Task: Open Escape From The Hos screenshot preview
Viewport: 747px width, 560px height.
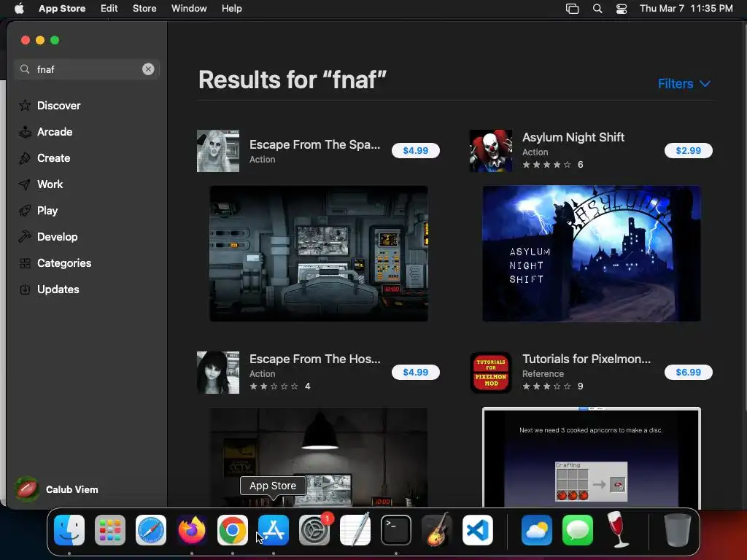Action: pos(319,457)
